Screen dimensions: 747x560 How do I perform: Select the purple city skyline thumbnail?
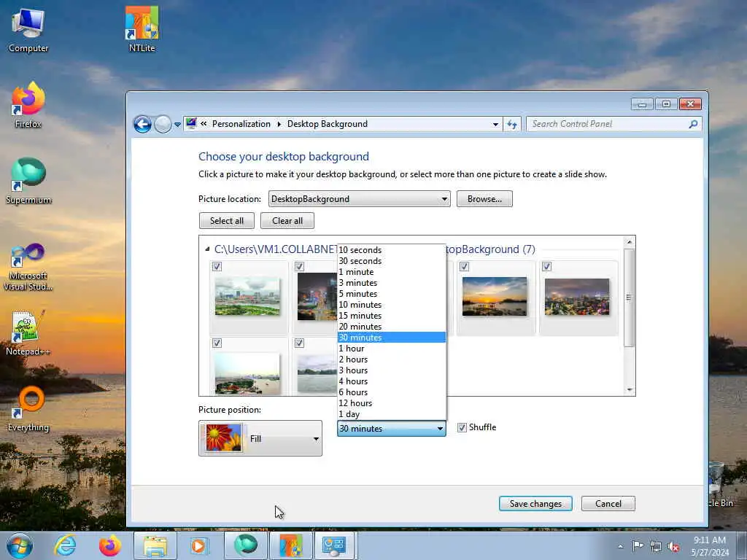coord(577,297)
